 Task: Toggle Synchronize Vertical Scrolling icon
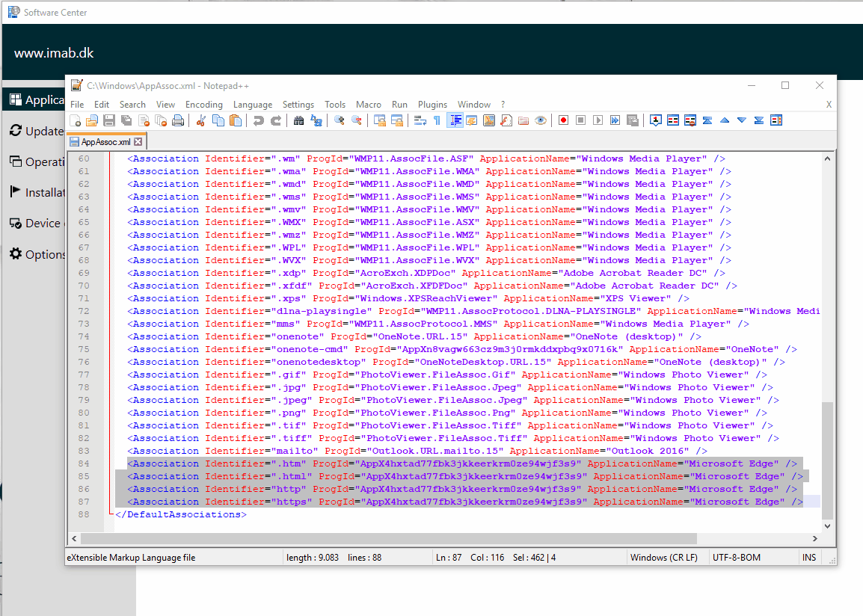tap(380, 120)
